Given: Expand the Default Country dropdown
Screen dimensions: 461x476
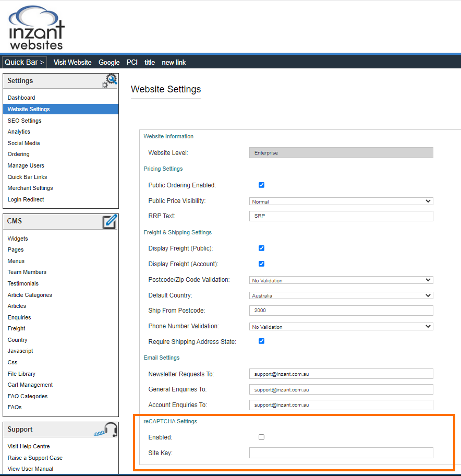Looking at the screenshot, I should coord(341,295).
